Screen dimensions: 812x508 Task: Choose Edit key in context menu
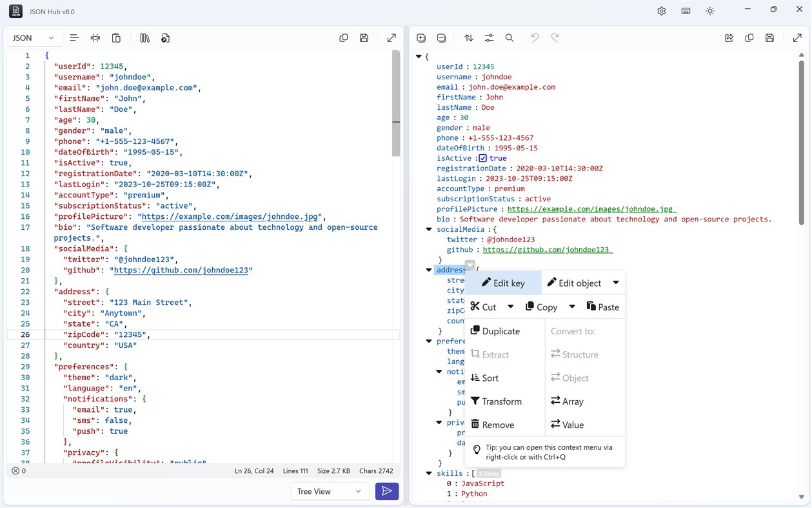[x=503, y=283]
